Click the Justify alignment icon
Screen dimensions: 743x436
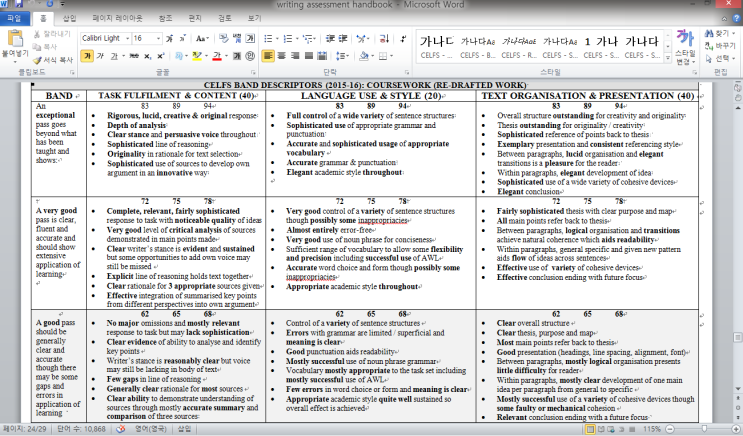coord(308,56)
